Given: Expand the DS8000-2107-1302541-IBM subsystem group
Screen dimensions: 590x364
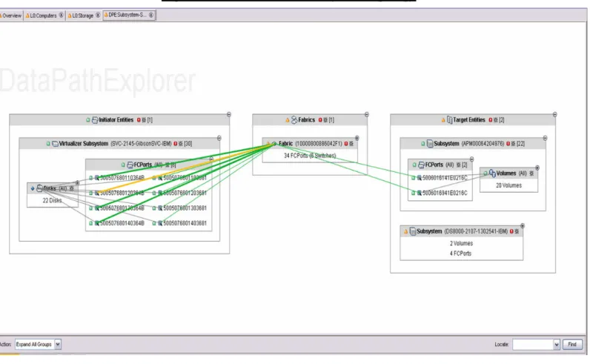Looking at the screenshot, I should [523, 226].
